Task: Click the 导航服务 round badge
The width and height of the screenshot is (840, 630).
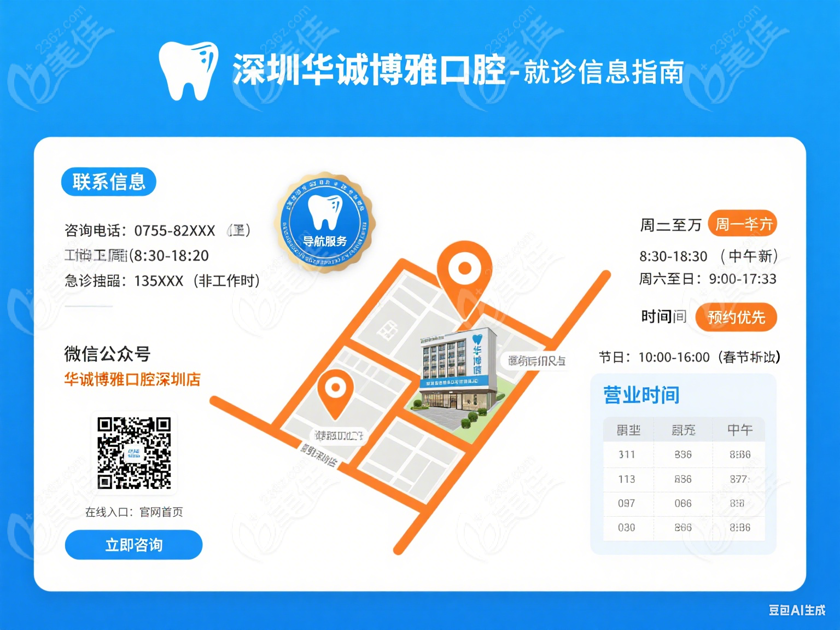Action: coord(325,223)
